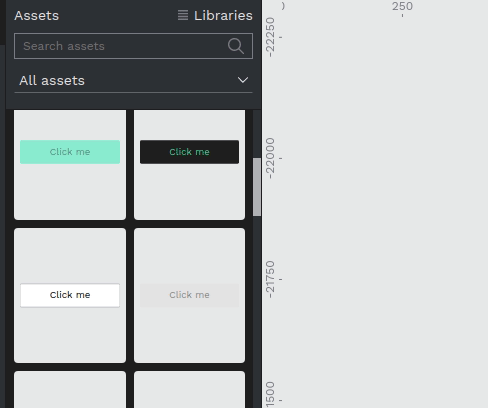Click the partially visible bottom-right asset card
Screen dimensions: 488x408
(x=189, y=390)
